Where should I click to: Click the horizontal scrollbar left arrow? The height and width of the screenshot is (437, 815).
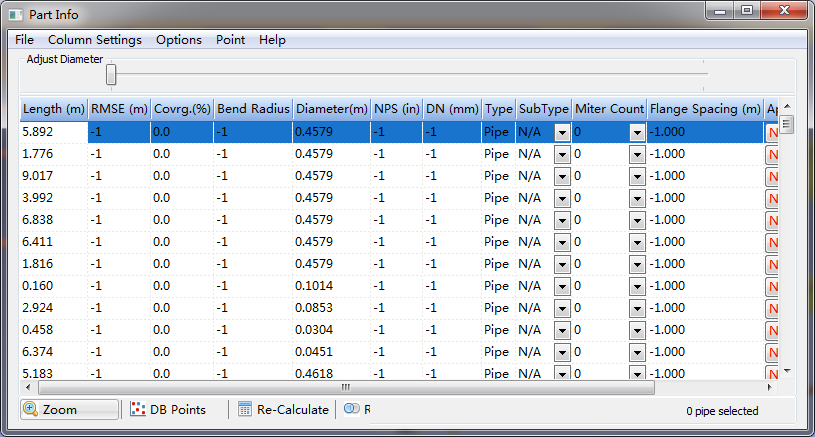point(28,387)
